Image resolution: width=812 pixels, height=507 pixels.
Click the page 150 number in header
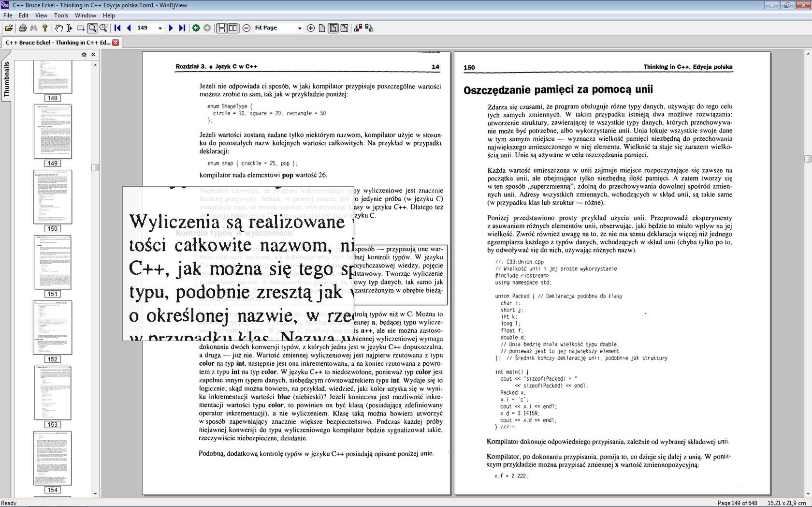(469, 67)
